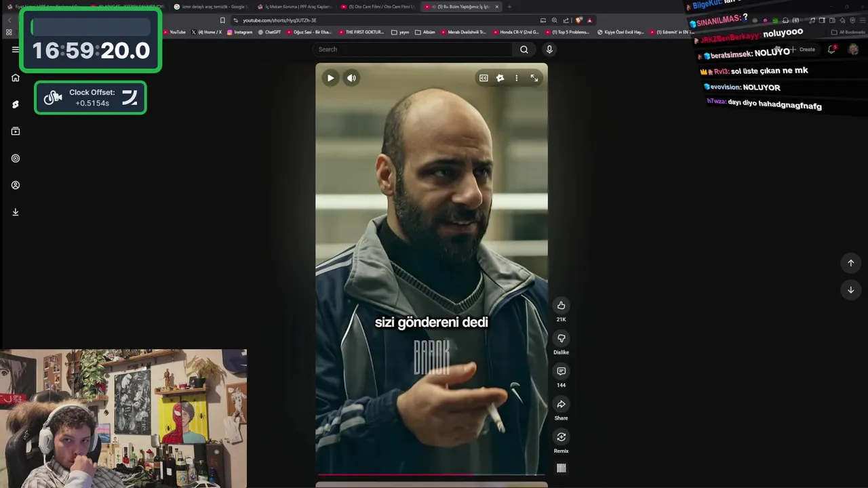Open the Brave Shields lion icon

pos(578,20)
